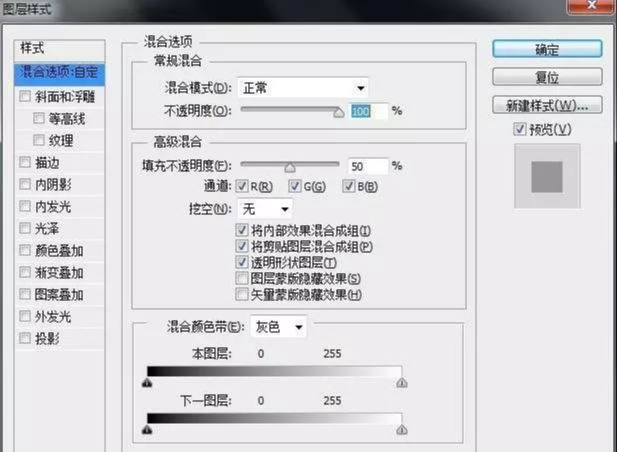Select the 光泽 style label
Image resolution: width=617 pixels, height=452 pixels.
click(47, 229)
